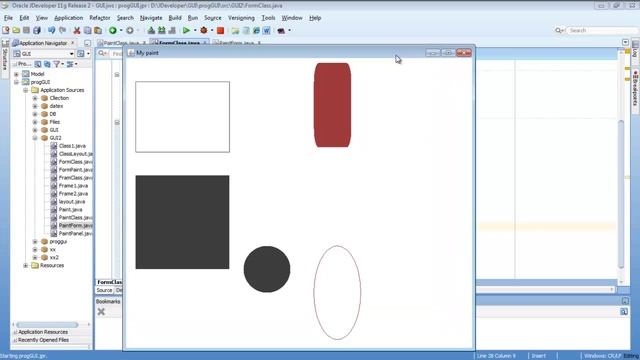The width and height of the screenshot is (640, 360).
Task: Expand the Recently Opened Files section
Action: (x=51, y=340)
